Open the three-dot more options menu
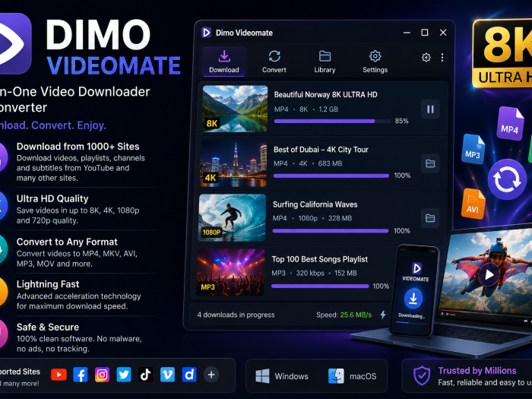This screenshot has height=399, width=532. (x=442, y=57)
